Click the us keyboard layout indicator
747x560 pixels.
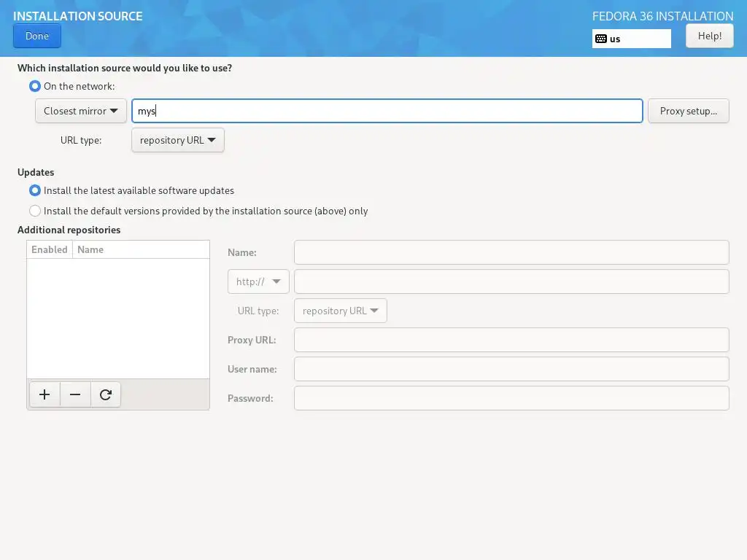(631, 39)
